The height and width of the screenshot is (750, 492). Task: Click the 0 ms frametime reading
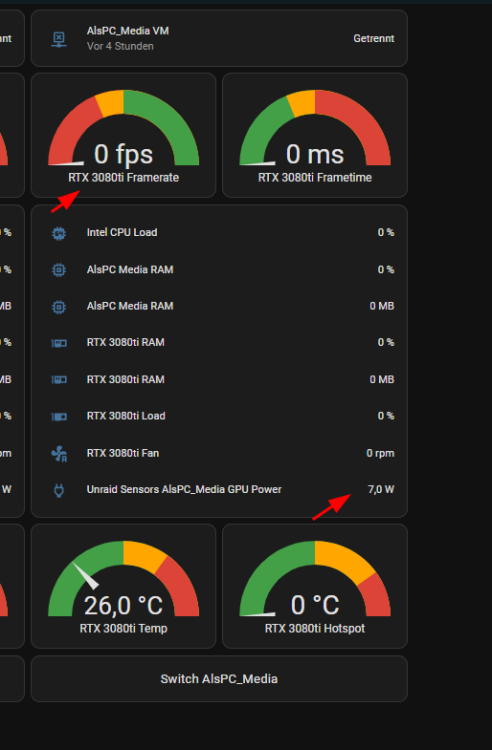[x=315, y=154]
